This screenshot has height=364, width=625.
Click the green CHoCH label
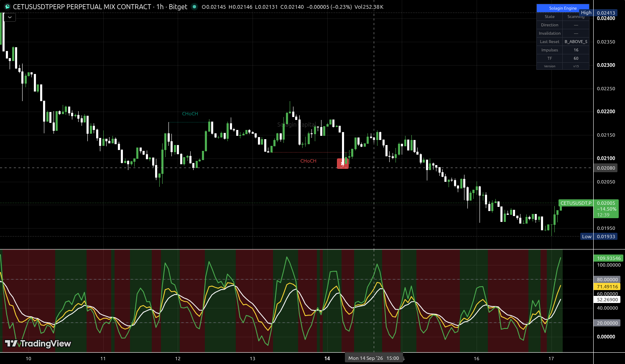(190, 114)
